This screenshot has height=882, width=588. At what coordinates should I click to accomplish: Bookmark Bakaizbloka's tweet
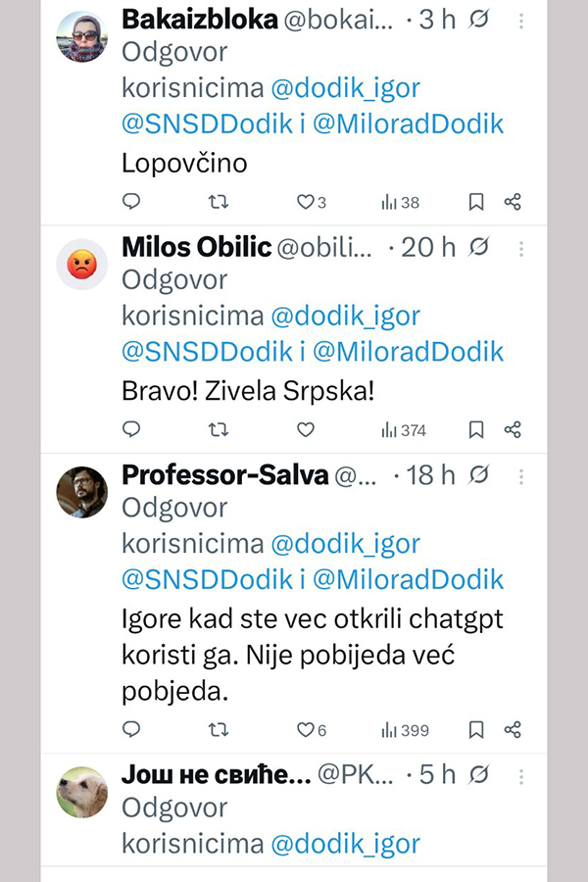coord(476,202)
